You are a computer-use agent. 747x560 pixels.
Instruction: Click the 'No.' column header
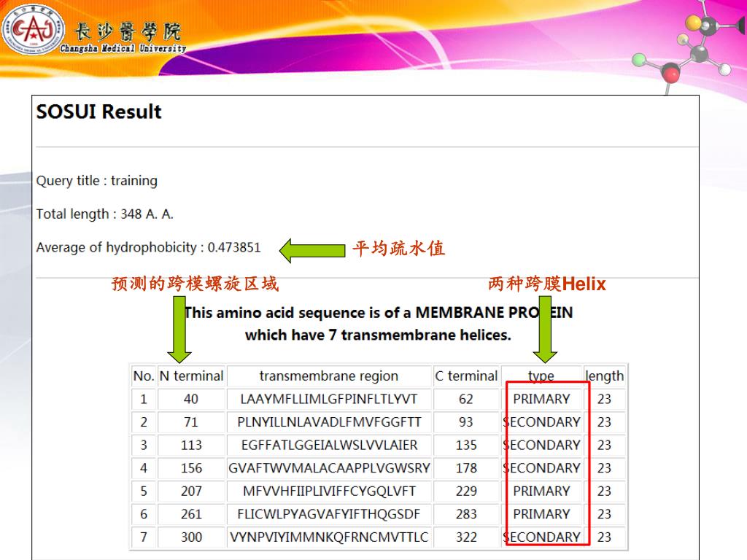pos(144,376)
